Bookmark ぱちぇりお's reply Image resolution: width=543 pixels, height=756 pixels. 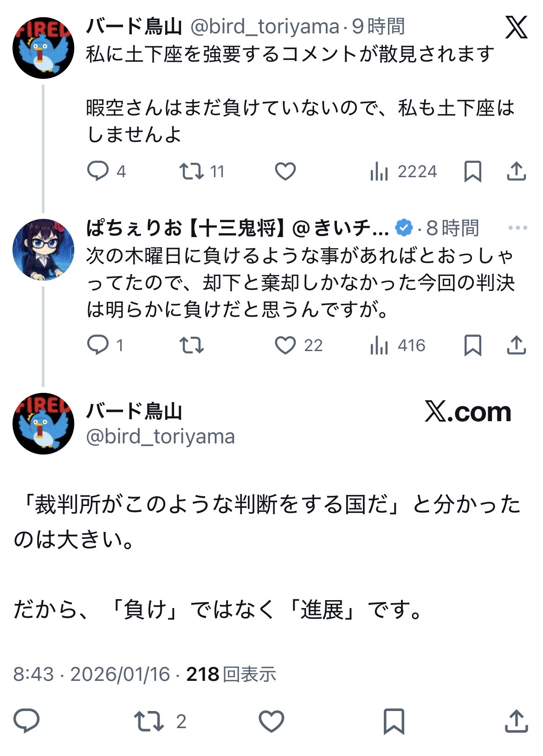pyautogui.click(x=472, y=345)
